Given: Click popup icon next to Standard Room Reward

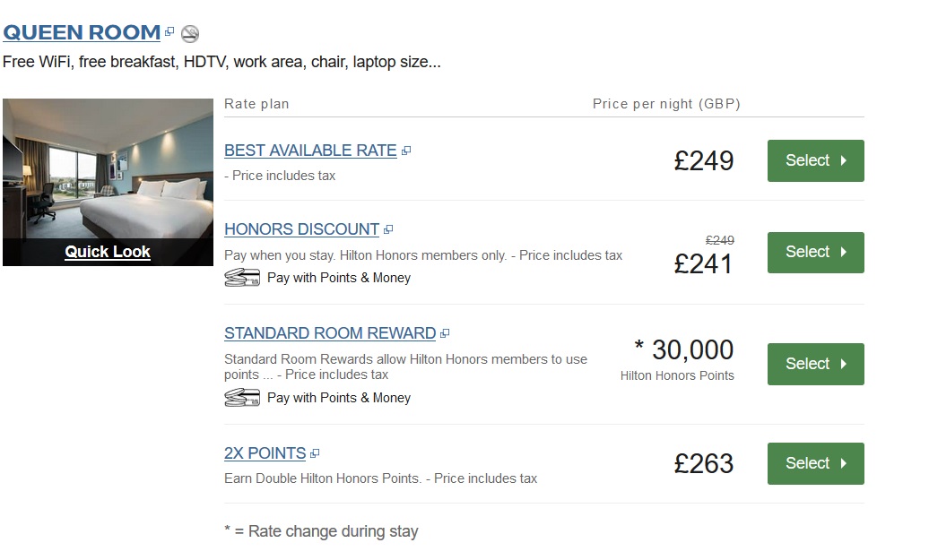Looking at the screenshot, I should click(445, 334).
